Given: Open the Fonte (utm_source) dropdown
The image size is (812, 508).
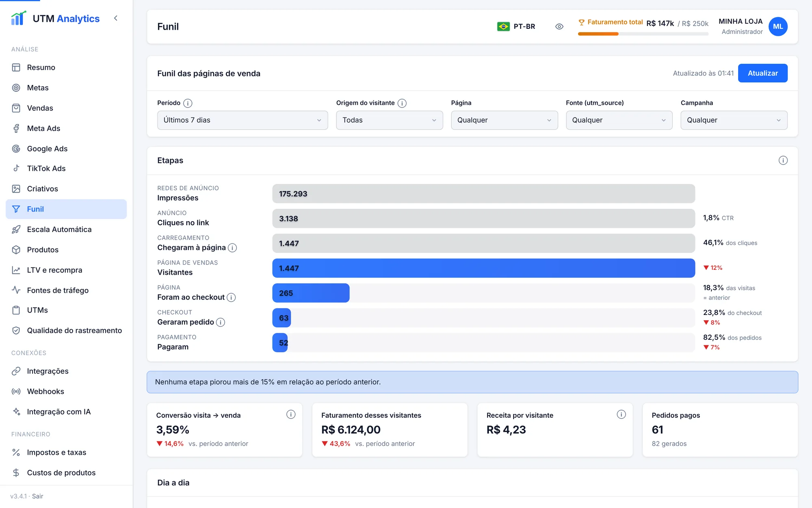Looking at the screenshot, I should pos(619,120).
